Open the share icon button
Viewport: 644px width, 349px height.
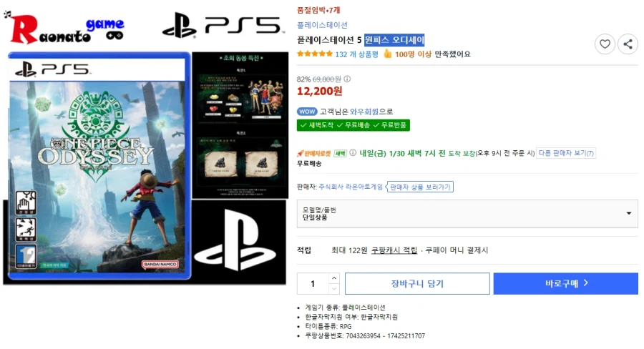click(x=628, y=44)
